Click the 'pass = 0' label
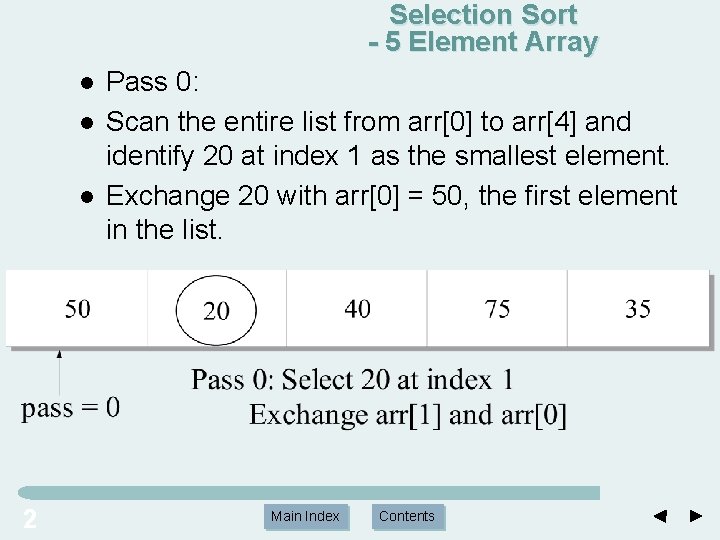The image size is (720, 540). [x=70, y=408]
